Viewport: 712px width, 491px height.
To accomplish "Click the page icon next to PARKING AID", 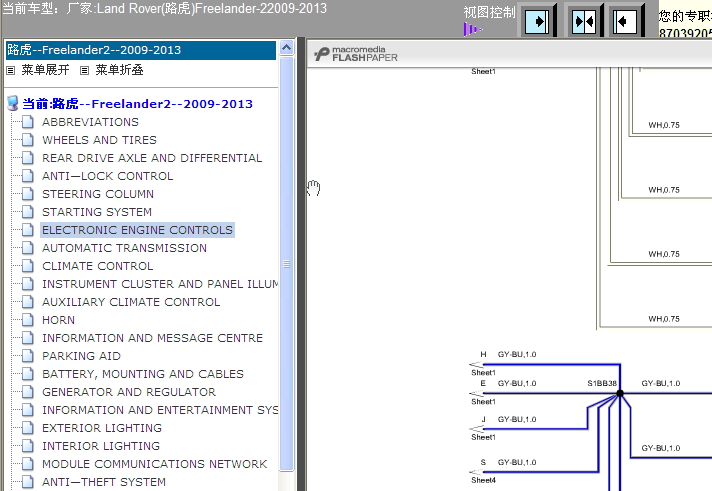I will point(28,356).
